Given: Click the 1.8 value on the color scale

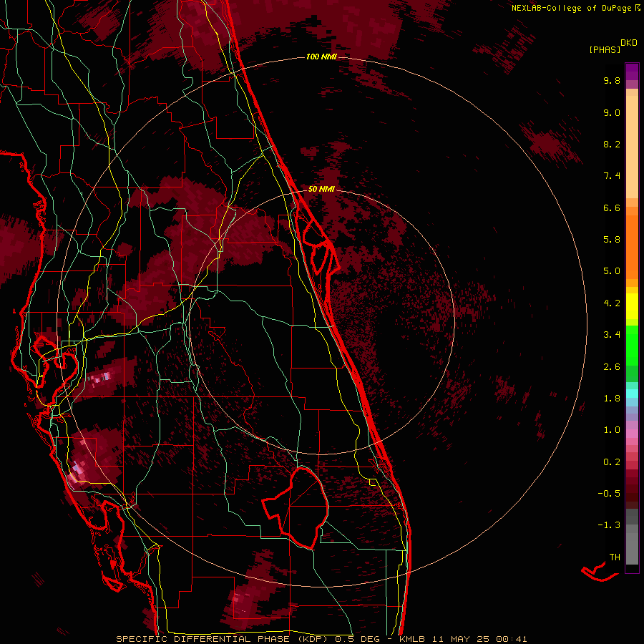Looking at the screenshot, I should tap(612, 399).
